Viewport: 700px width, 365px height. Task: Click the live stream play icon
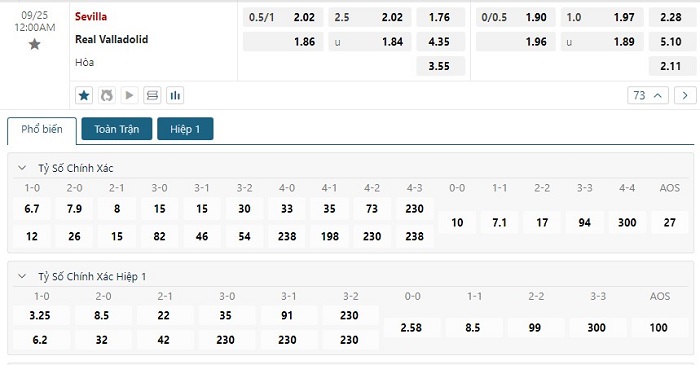point(129,95)
